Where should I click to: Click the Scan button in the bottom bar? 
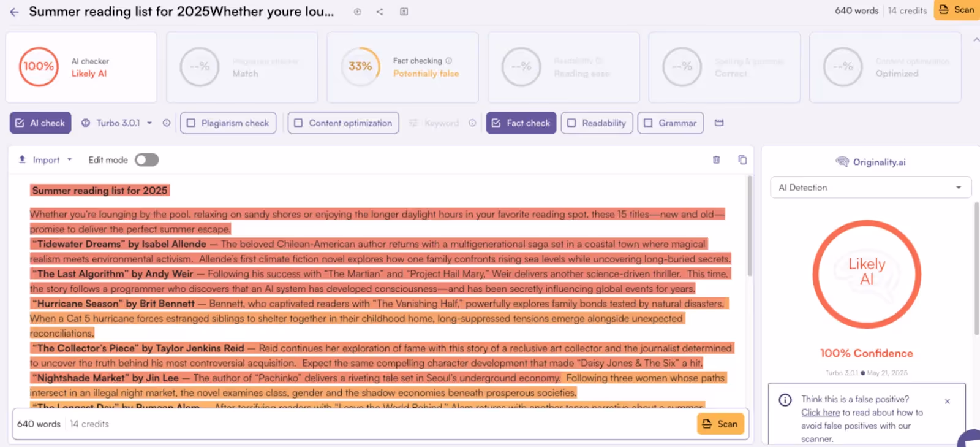[x=720, y=424]
